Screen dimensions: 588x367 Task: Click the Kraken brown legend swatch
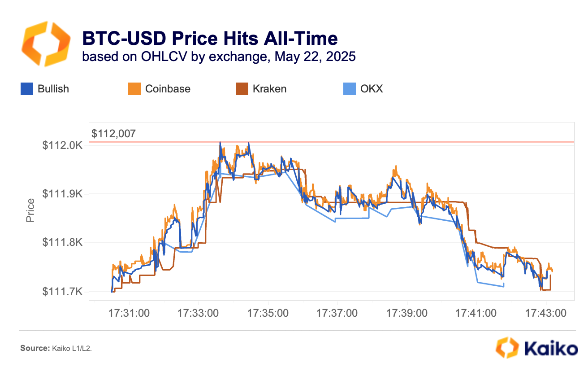click(x=242, y=89)
